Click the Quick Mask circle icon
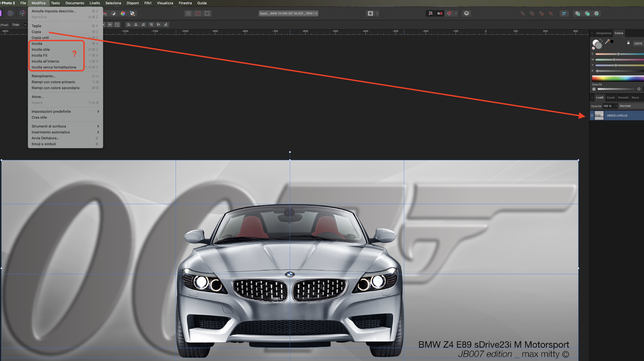644x361 pixels. coord(370,14)
